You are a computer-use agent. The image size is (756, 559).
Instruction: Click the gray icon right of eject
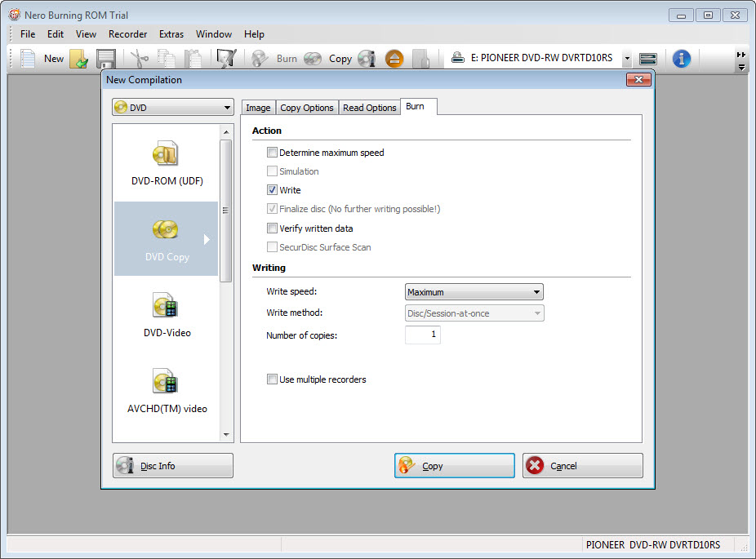[x=420, y=59]
